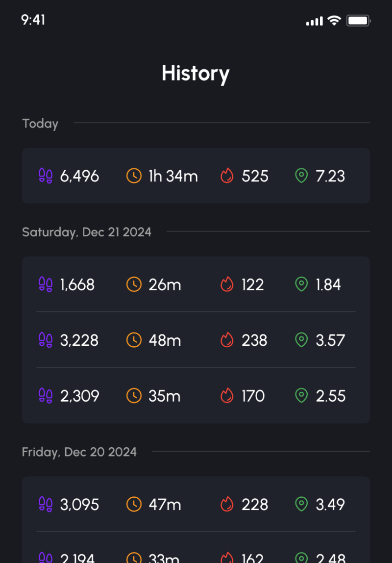Tap the location pin icon beside 7.23
392x563 pixels.
point(301,176)
